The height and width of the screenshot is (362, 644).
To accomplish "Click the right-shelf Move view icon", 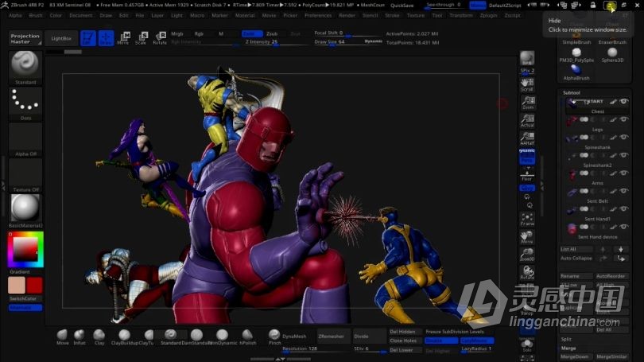I will (x=527, y=237).
